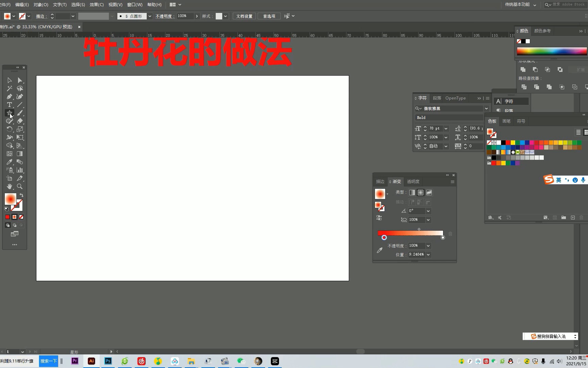Select the Scale tool

pyautogui.click(x=20, y=129)
